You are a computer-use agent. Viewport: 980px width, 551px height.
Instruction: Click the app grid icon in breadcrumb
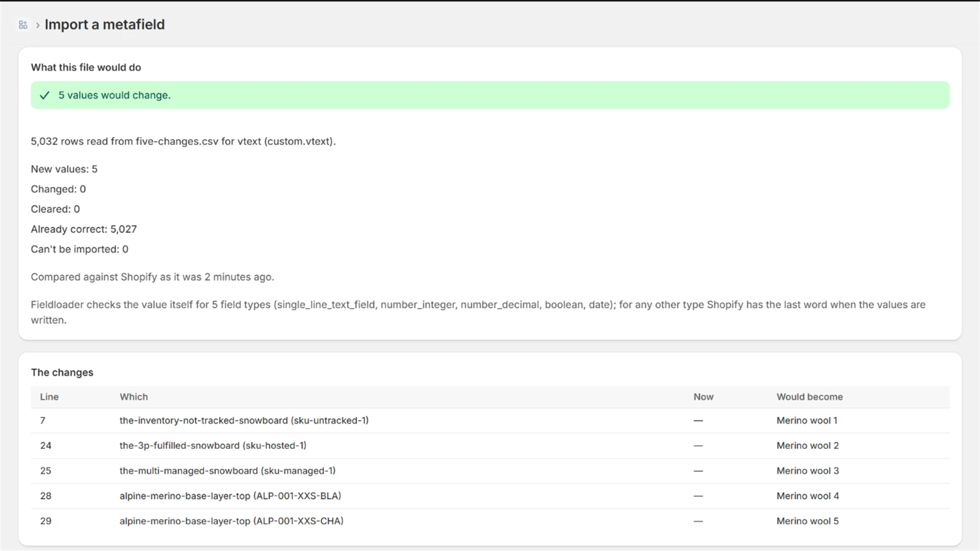pyautogui.click(x=23, y=25)
